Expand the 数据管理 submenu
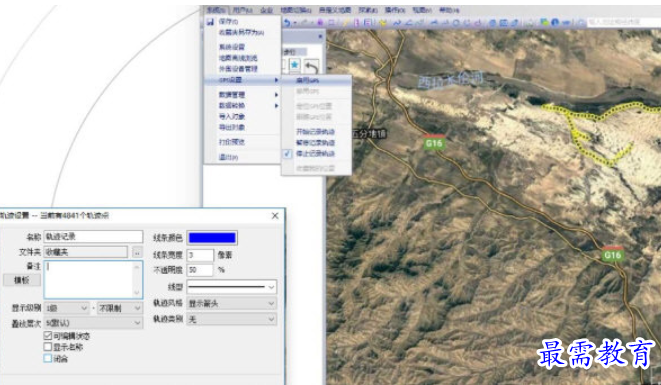The height and width of the screenshot is (385, 661). pos(242,95)
